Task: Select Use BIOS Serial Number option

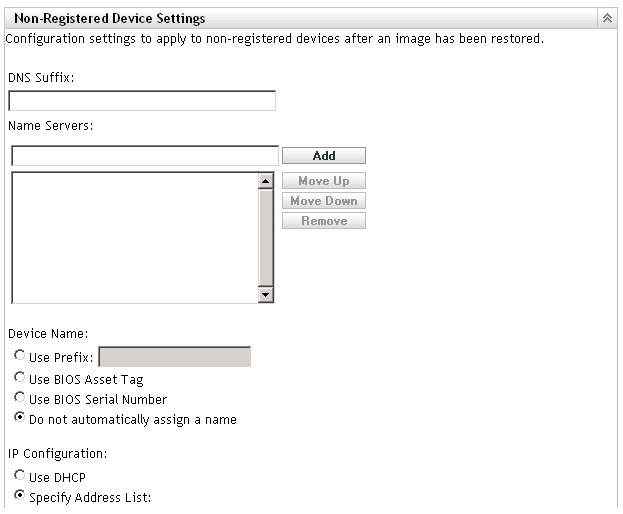Action: pos(19,397)
